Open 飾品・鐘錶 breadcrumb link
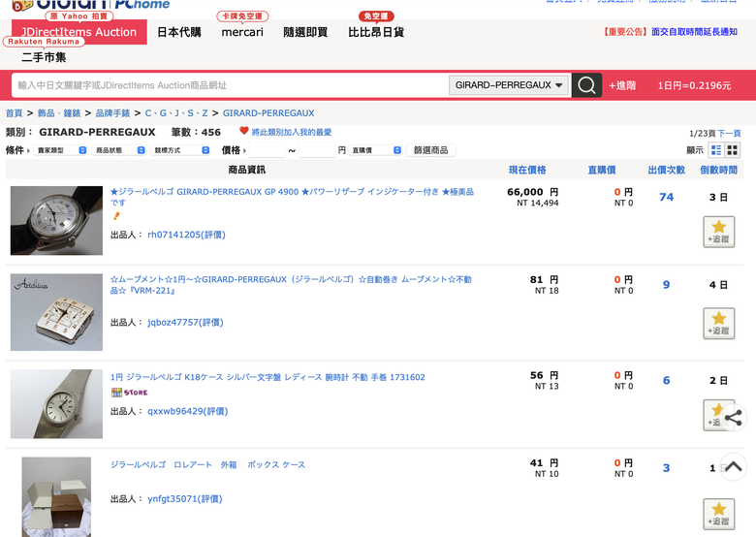756x537 pixels. [59, 113]
